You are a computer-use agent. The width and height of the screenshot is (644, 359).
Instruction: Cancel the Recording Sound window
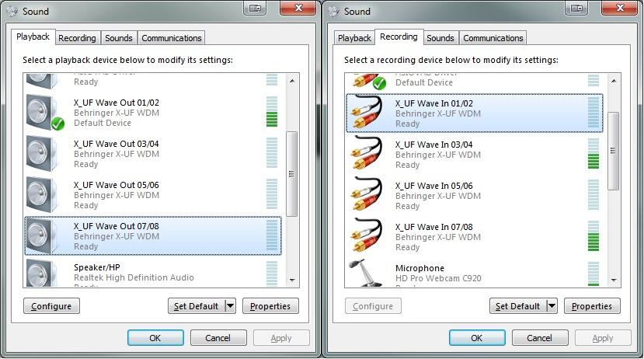point(540,338)
